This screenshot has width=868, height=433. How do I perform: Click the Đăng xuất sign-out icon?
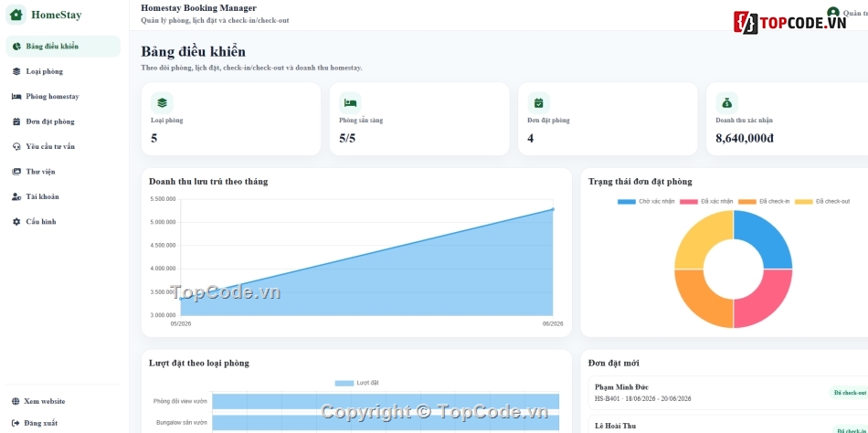point(16,423)
